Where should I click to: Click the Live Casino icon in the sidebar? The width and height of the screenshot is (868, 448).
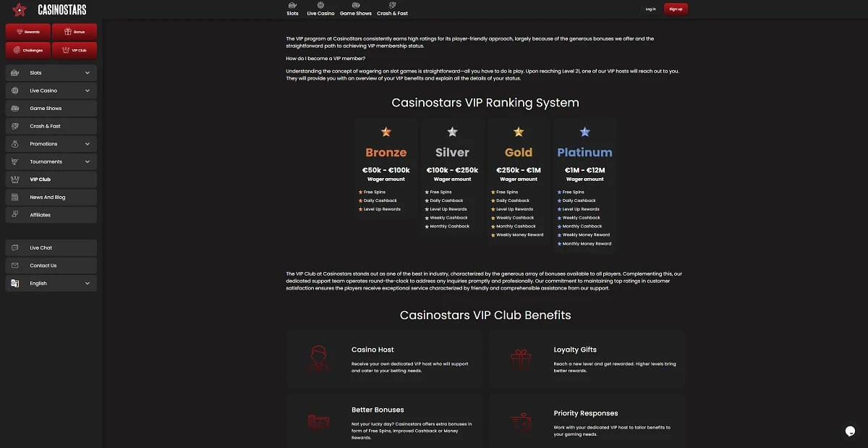point(15,90)
